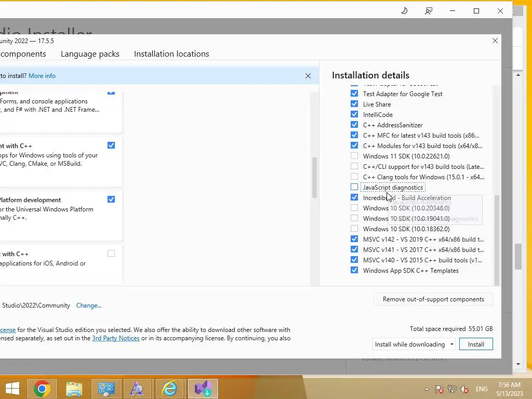Screen dimensions: 532x399
Task: Toggle dark theme moon icon in title bar
Action: [x=404, y=11]
